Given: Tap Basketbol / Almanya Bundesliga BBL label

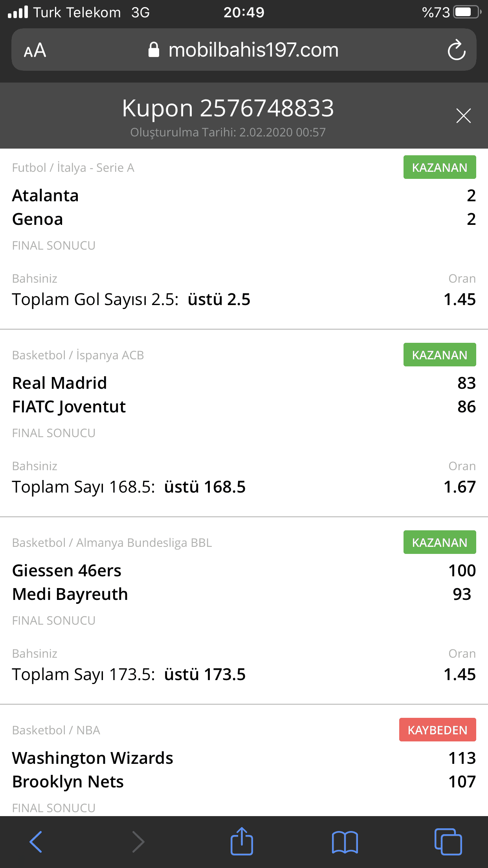Looking at the screenshot, I should pos(112,542).
